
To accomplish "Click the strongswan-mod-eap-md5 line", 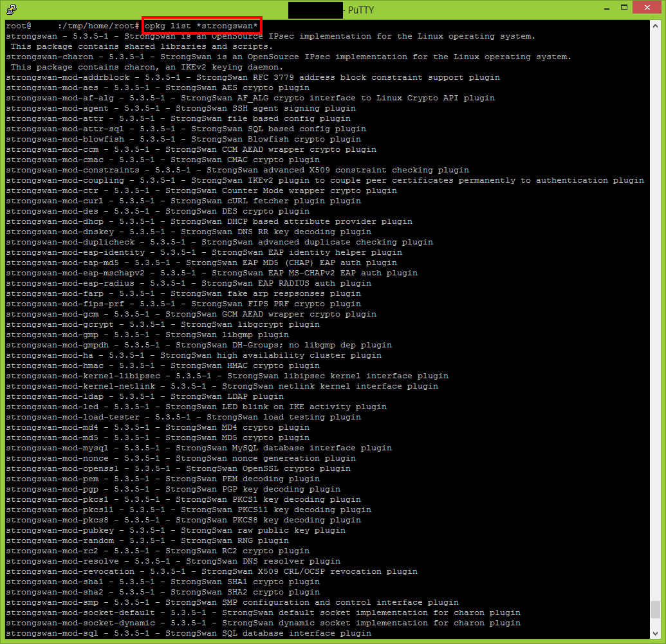I will click(x=201, y=262).
